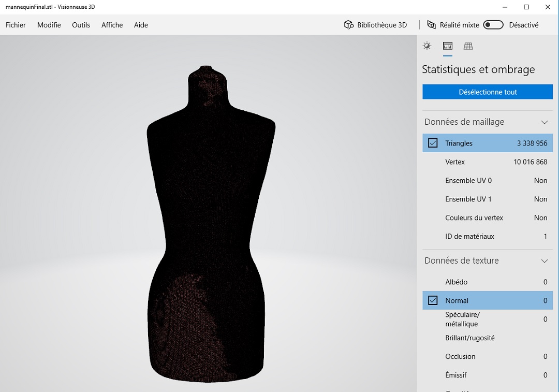559x392 pixels.
Task: Uncheck the Normal texture checkbox
Action: click(433, 300)
